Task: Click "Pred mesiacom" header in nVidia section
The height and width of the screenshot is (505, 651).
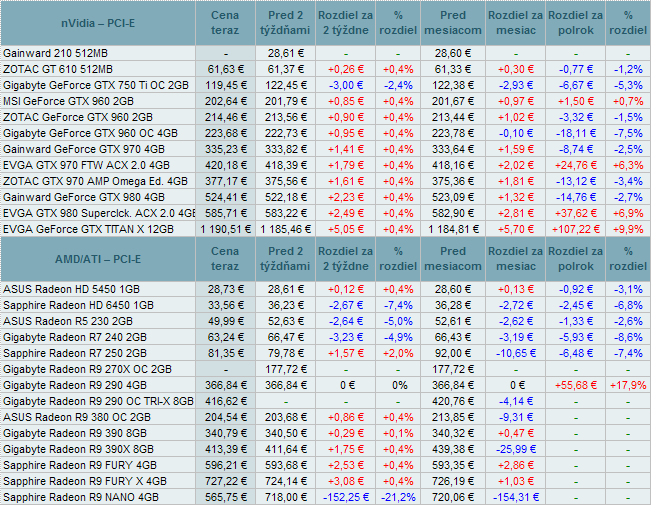Action: 453,23
